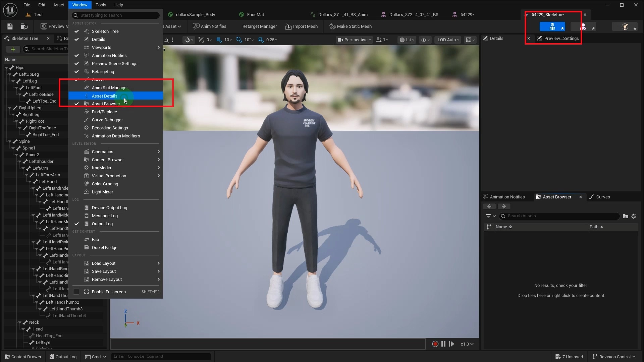The height and width of the screenshot is (362, 644).
Task: Click Quixel Bridge in the menu
Action: click(x=104, y=247)
